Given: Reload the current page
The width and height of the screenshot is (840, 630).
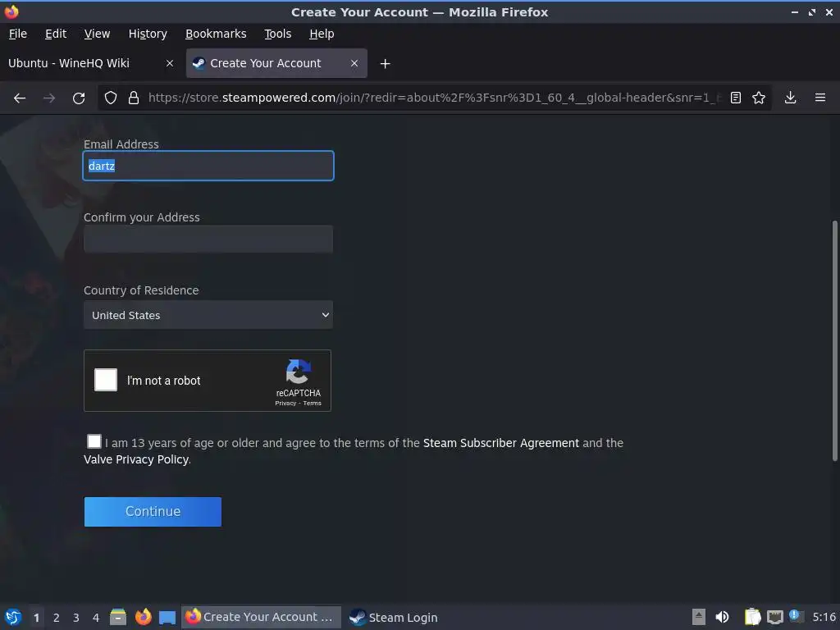Looking at the screenshot, I should (79, 98).
